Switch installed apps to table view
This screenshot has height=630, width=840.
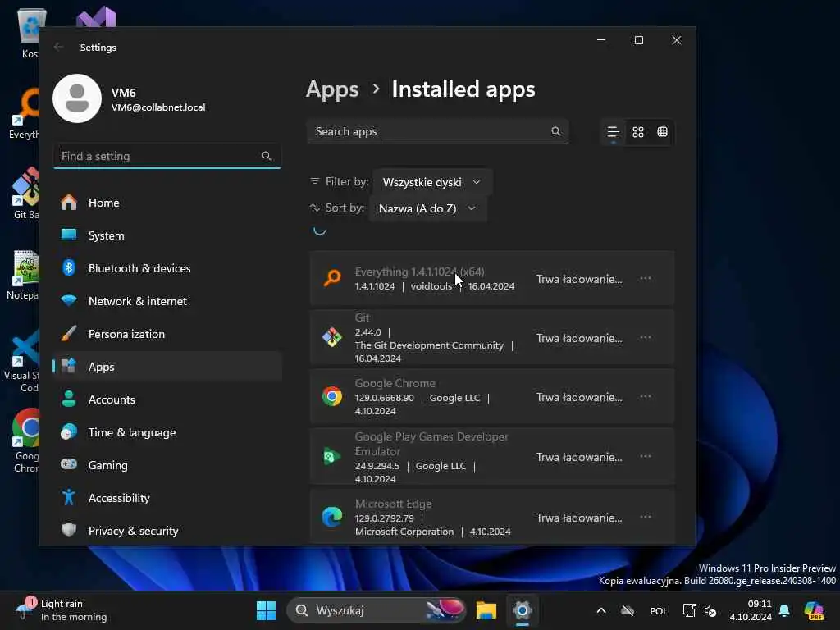[x=662, y=132]
